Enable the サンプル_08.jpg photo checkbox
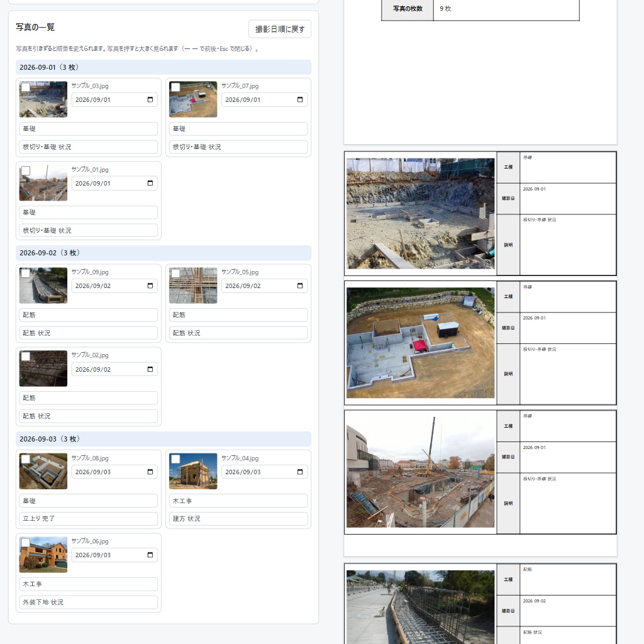Viewport: 644px width, 644px height. coord(25,459)
